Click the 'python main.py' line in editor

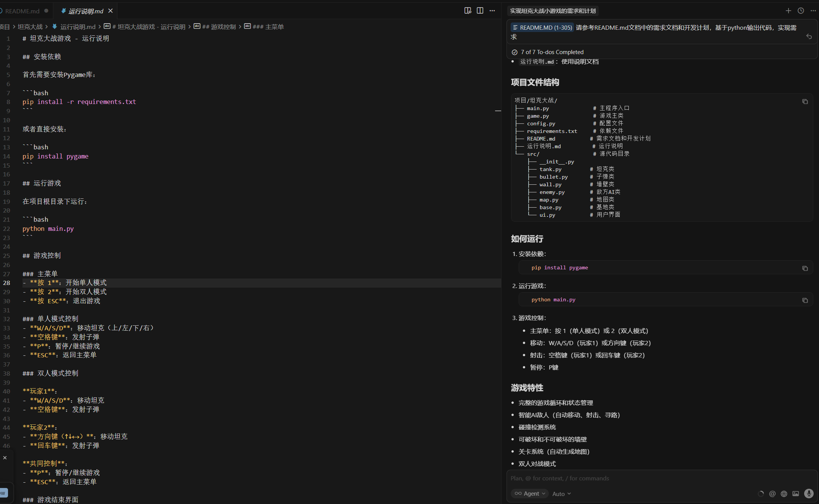click(48, 229)
